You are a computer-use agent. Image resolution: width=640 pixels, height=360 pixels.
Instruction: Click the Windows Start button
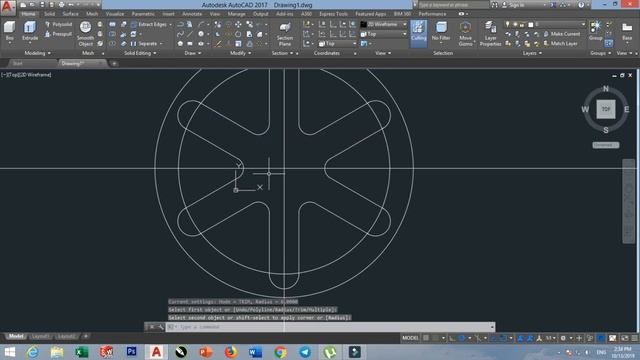(x=9, y=352)
